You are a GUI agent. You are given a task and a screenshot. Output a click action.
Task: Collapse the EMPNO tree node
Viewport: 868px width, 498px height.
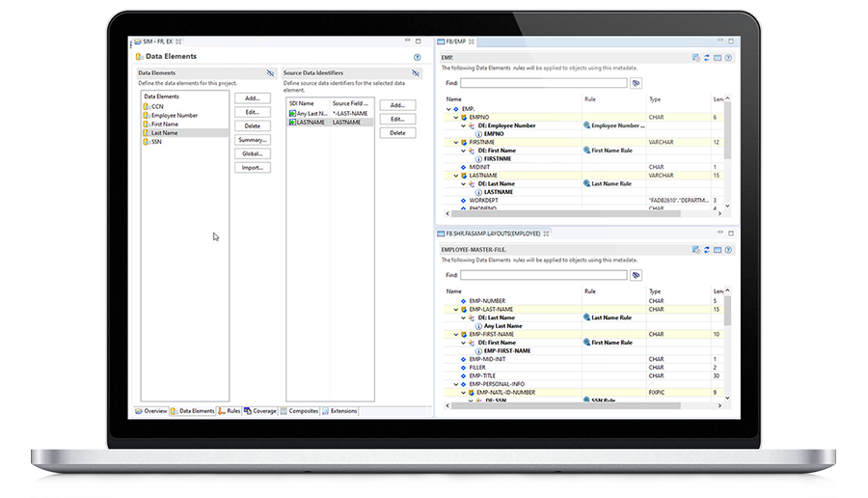(x=455, y=117)
